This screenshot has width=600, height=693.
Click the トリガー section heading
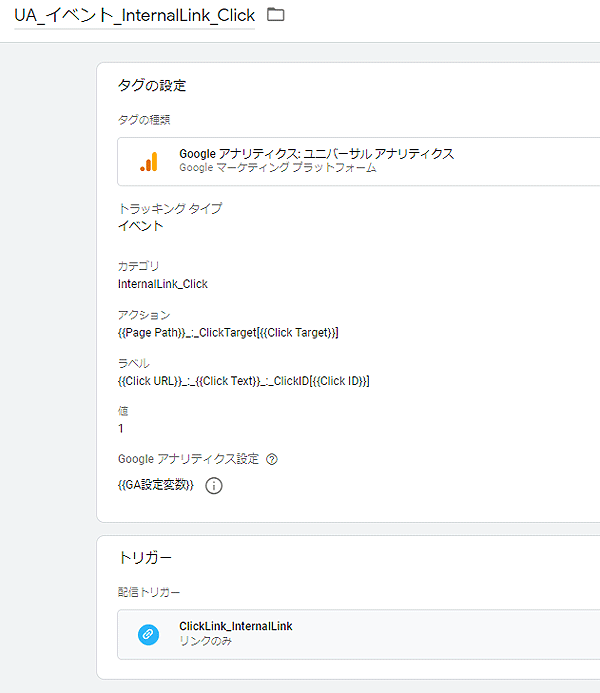(145, 558)
